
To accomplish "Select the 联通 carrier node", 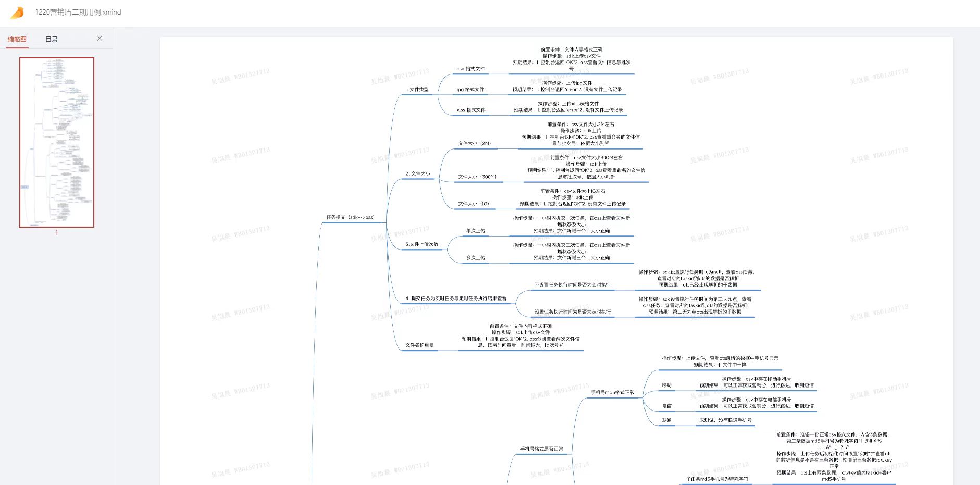I will coord(667,420).
